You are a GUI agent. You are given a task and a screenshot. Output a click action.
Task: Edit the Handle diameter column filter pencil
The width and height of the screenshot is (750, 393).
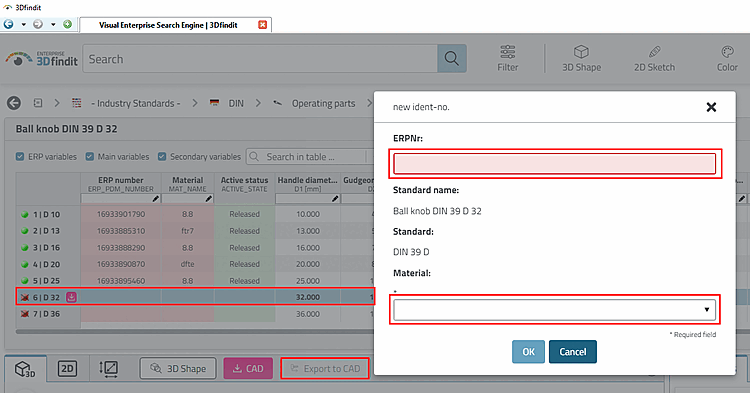coord(335,198)
